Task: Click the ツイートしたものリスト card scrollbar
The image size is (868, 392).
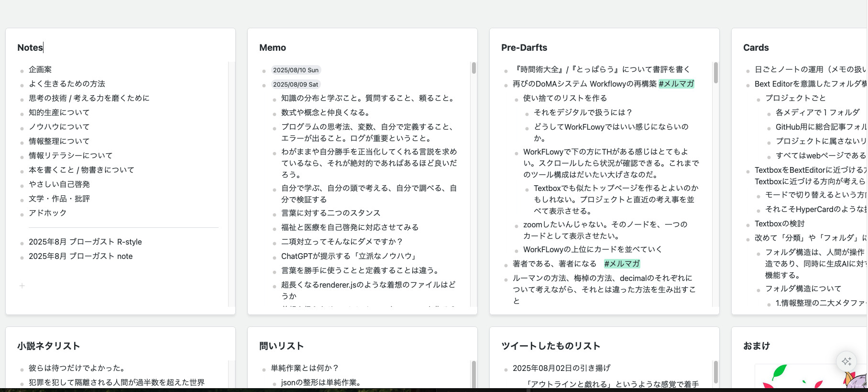Action: [716, 372]
